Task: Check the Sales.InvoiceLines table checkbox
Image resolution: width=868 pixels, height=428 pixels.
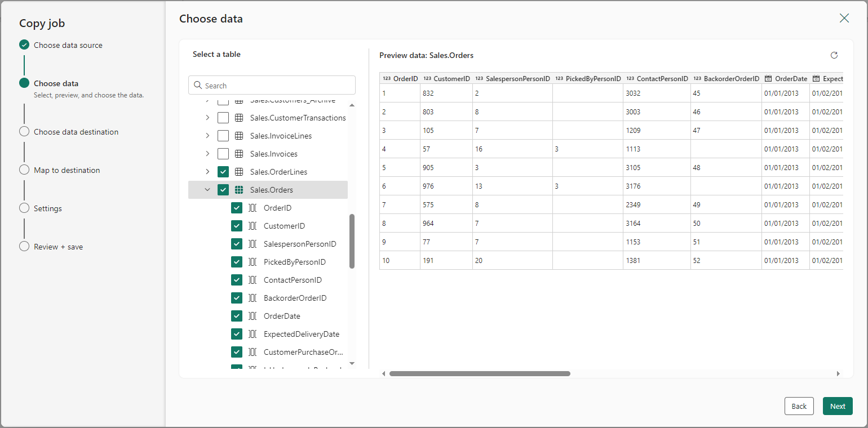Action: click(x=223, y=136)
